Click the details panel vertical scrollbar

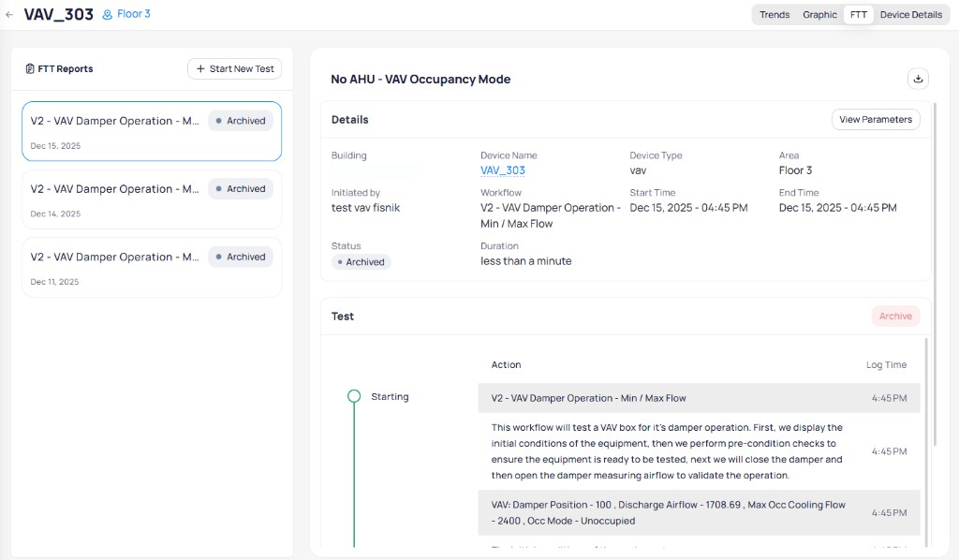[x=935, y=275]
